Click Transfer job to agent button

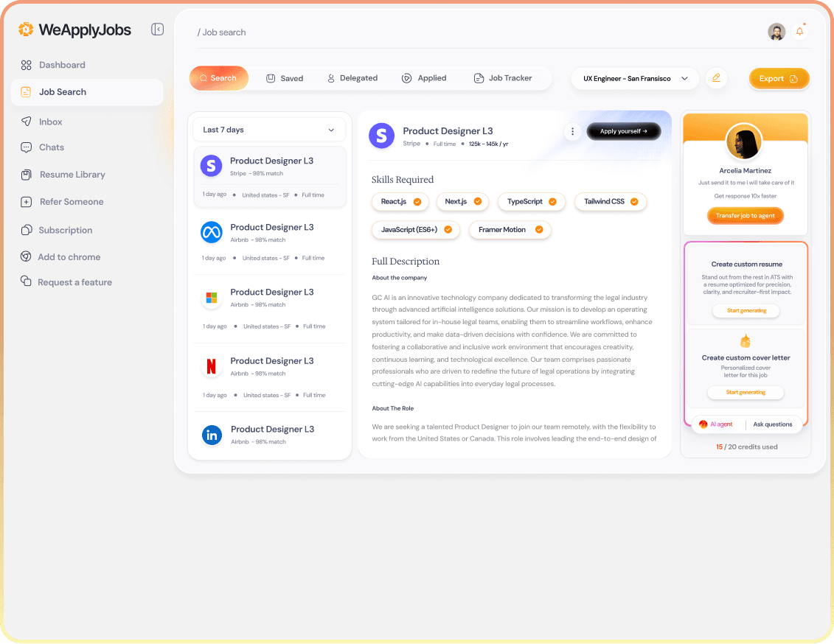[x=746, y=216]
